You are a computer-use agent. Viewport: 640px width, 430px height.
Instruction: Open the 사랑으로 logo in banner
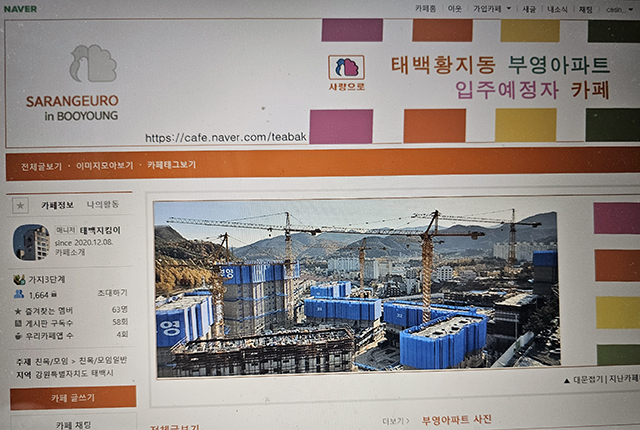click(347, 73)
